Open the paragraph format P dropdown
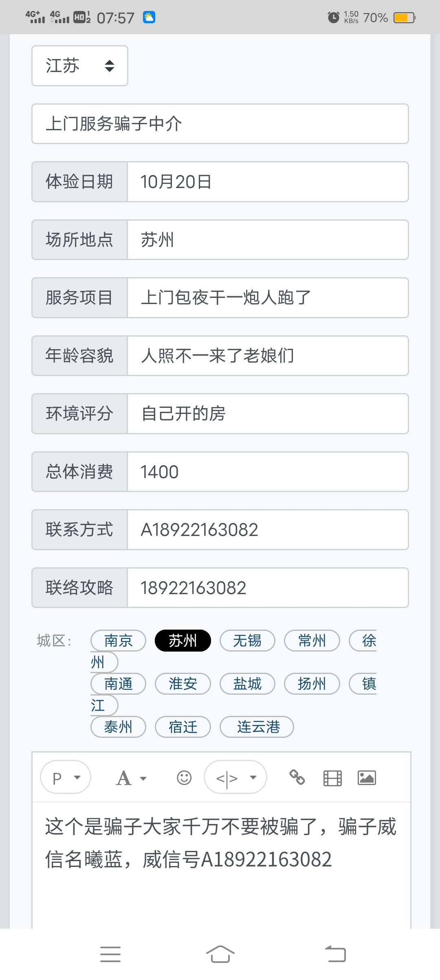Viewport: 440px width, 980px height. 66,778
